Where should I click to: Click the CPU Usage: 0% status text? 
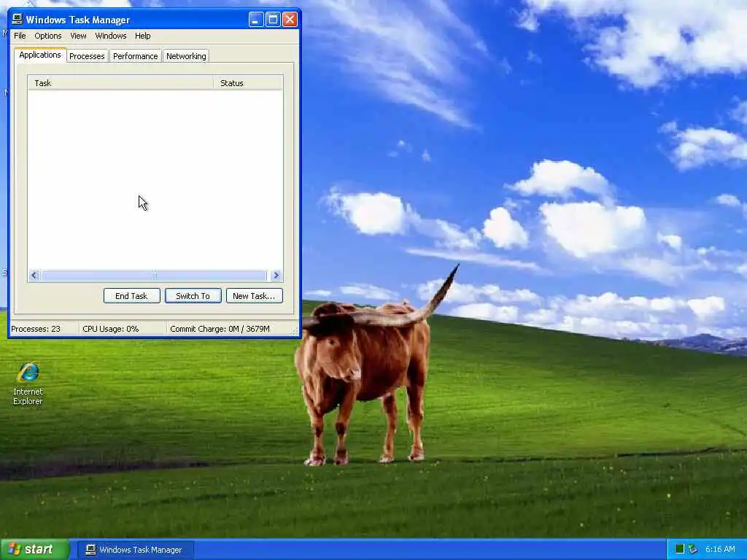tap(111, 329)
